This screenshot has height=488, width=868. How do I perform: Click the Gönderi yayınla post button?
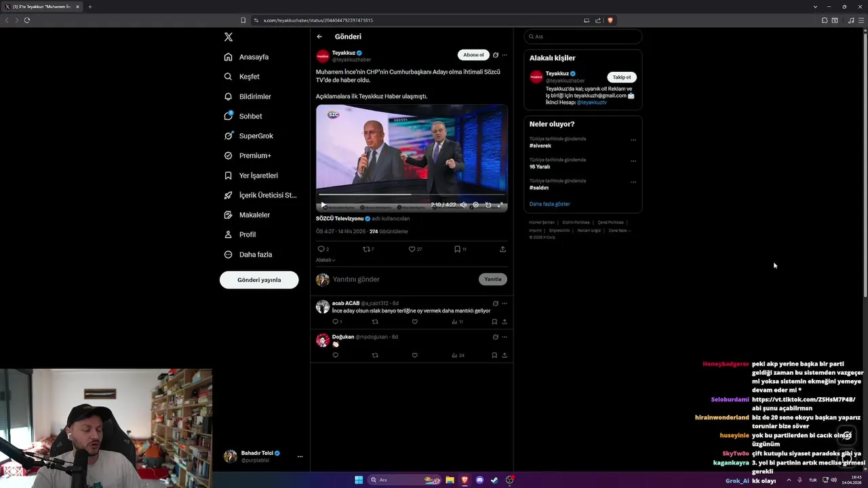(259, 280)
